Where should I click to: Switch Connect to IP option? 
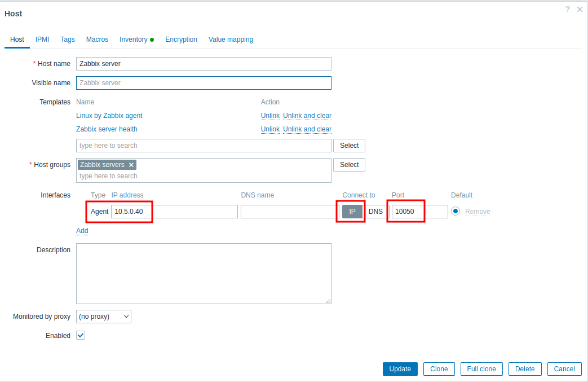(352, 211)
